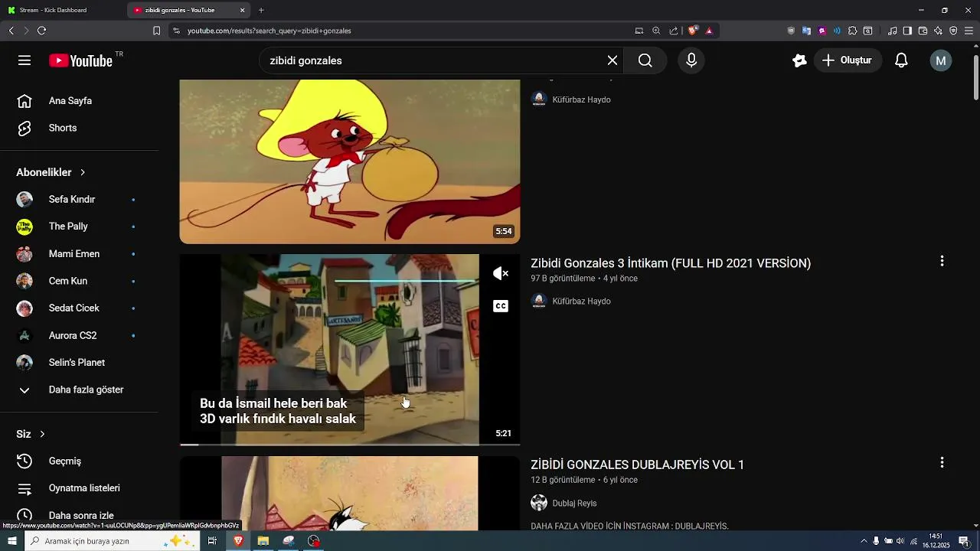The image size is (980, 551).
Task: Open the Brave Rewards triangle icon
Action: (709, 31)
